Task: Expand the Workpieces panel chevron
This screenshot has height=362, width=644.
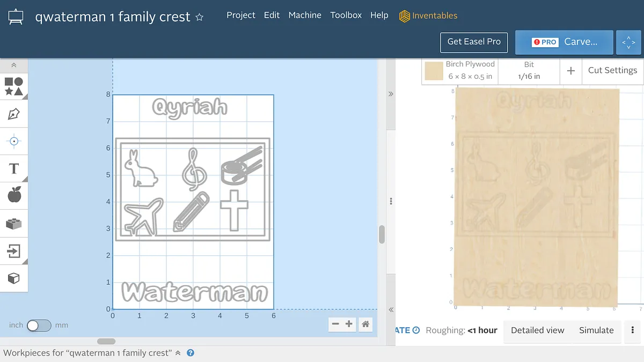Action: [x=177, y=353]
